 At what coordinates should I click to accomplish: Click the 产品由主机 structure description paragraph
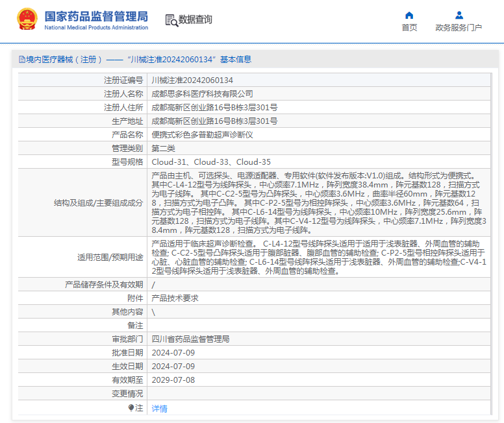pos(319,202)
